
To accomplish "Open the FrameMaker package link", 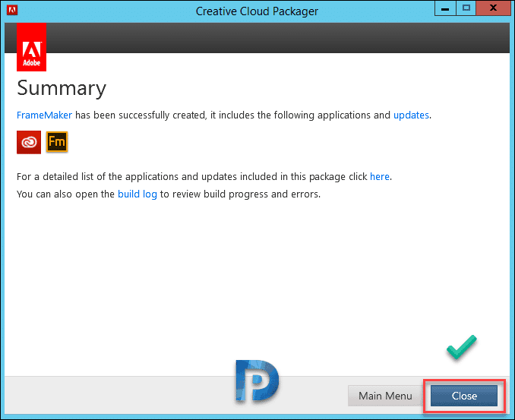I will point(44,115).
